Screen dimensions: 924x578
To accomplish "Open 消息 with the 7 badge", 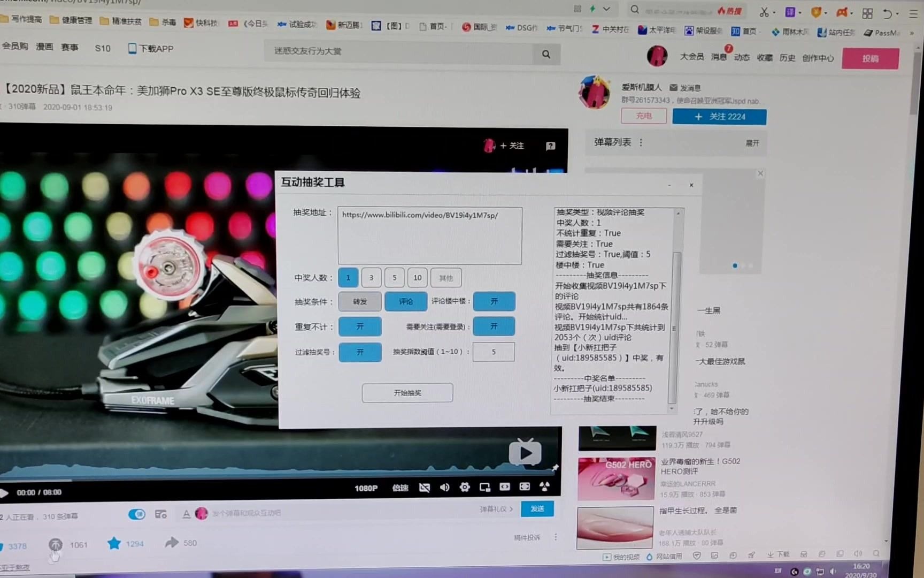I will [719, 57].
